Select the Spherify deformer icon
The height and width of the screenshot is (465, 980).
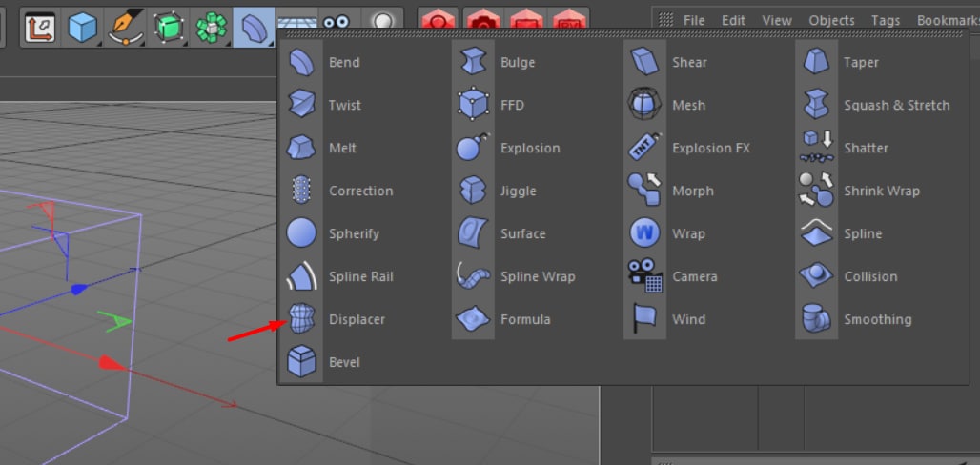point(302,233)
